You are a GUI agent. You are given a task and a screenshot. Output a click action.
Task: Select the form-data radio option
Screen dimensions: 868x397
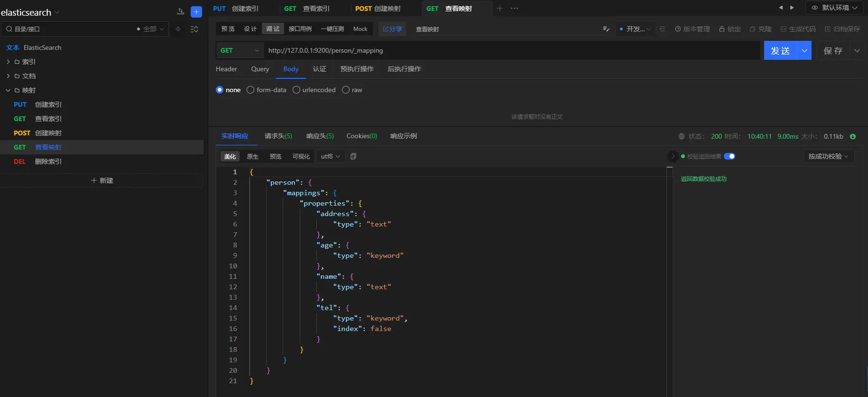pos(250,90)
